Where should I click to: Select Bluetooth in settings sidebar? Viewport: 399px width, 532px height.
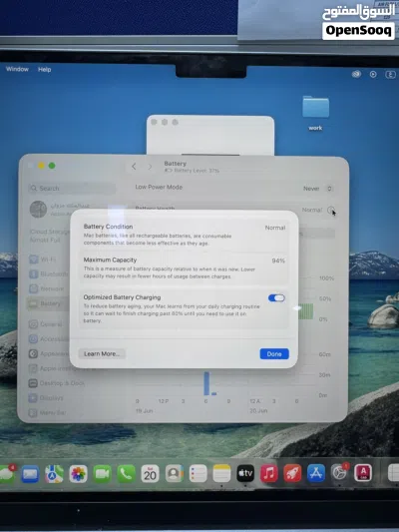pyautogui.click(x=49, y=273)
